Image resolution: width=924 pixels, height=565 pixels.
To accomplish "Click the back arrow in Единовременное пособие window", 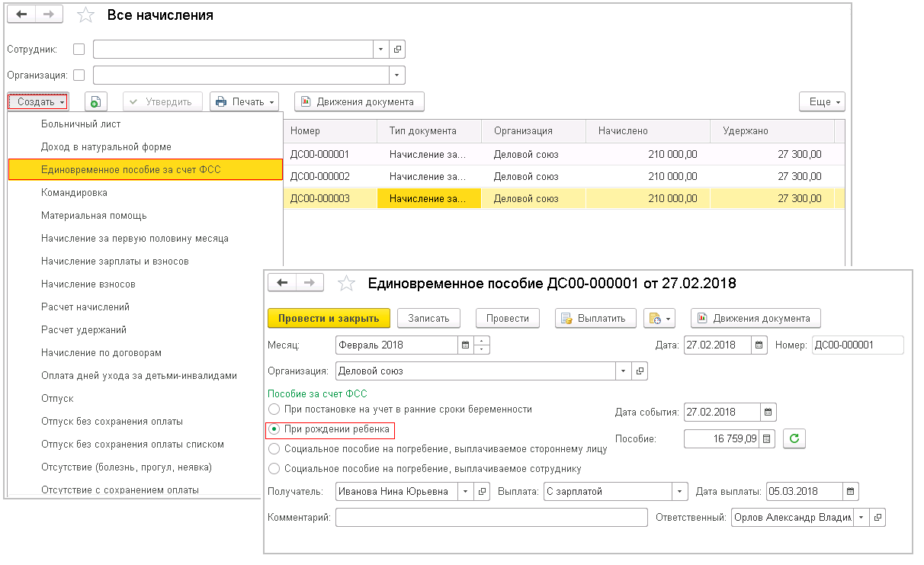I will (282, 283).
